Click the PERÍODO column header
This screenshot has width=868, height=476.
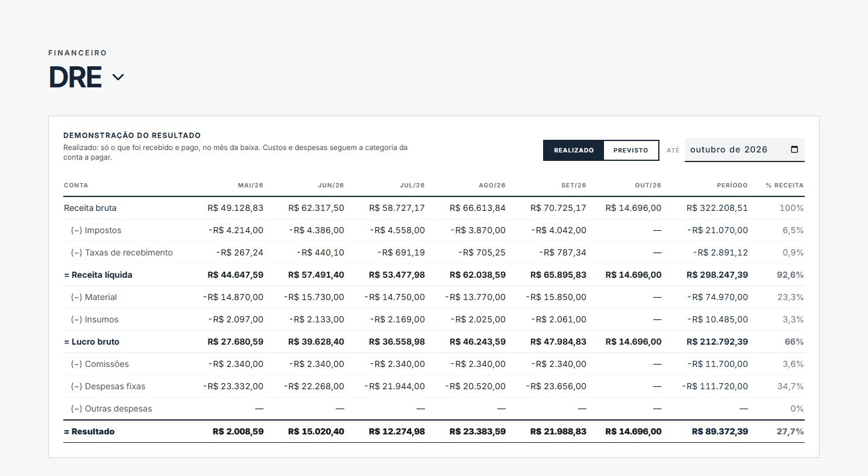click(732, 186)
